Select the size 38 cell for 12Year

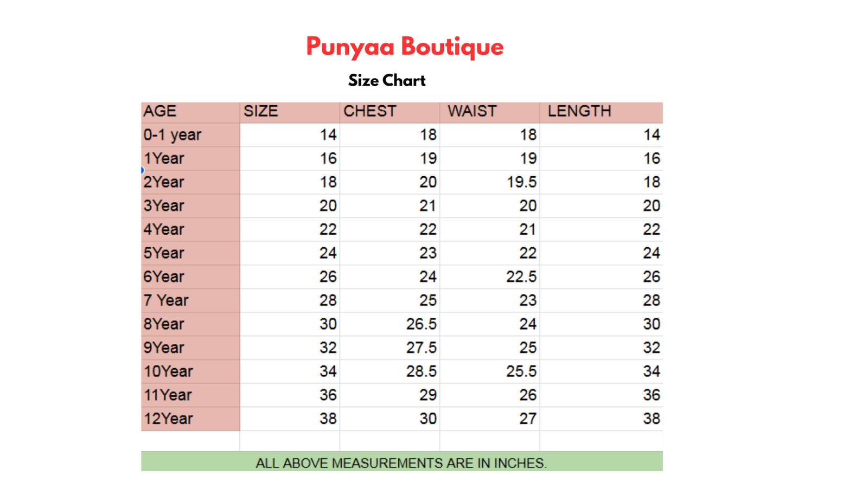point(328,419)
